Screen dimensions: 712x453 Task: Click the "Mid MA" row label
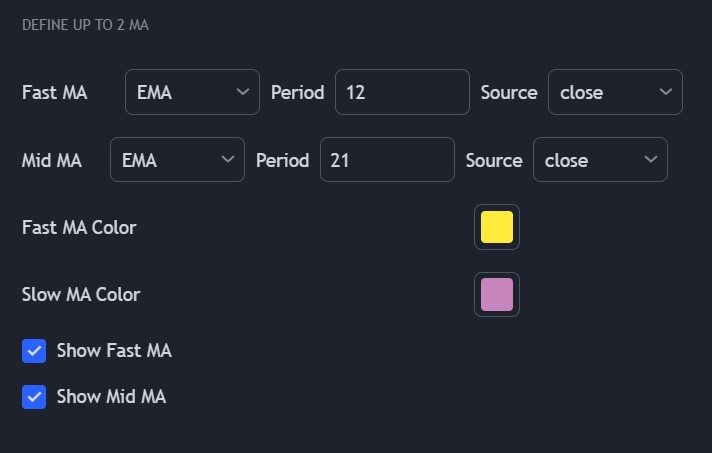coord(52,160)
